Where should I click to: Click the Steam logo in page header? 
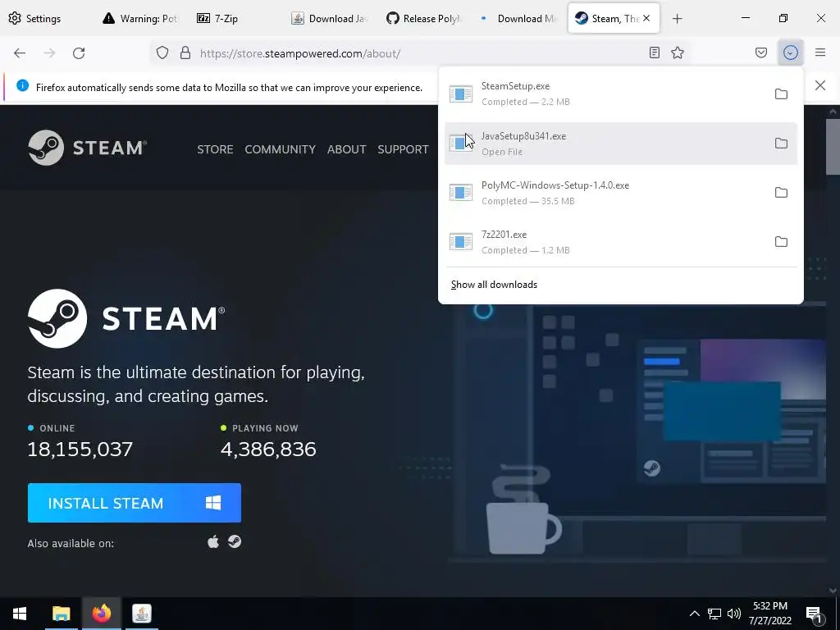(87, 148)
